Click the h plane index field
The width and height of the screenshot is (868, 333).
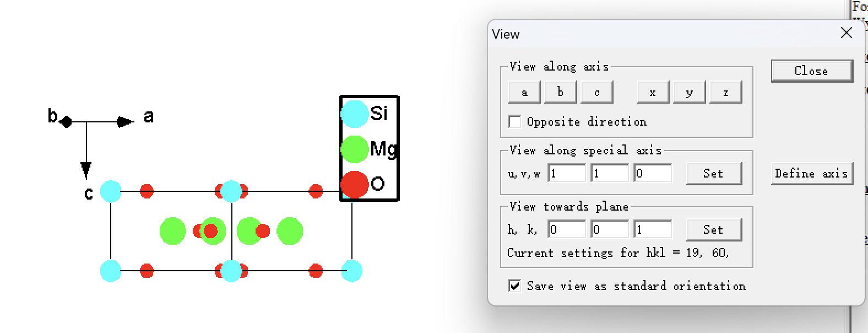pos(566,229)
